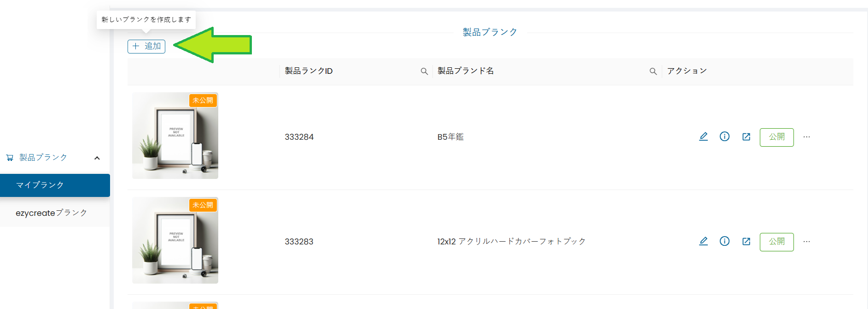Show info for product 333283

pos(724,241)
